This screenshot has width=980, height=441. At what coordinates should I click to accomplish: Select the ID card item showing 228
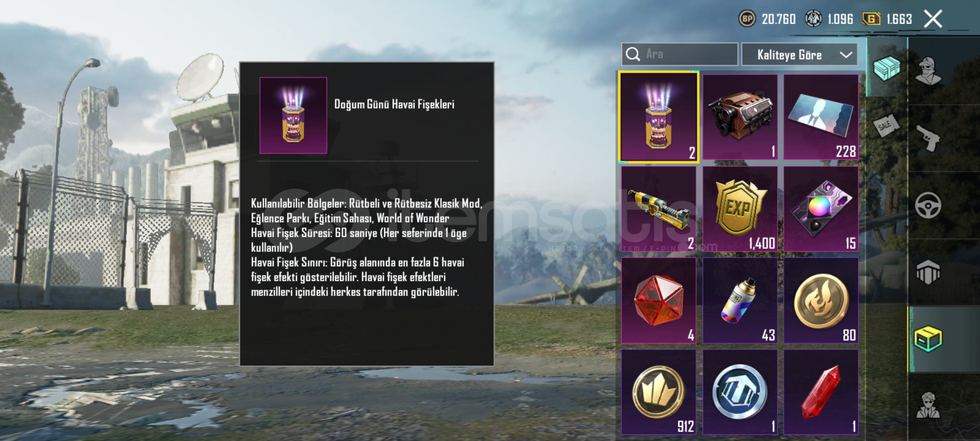(821, 117)
